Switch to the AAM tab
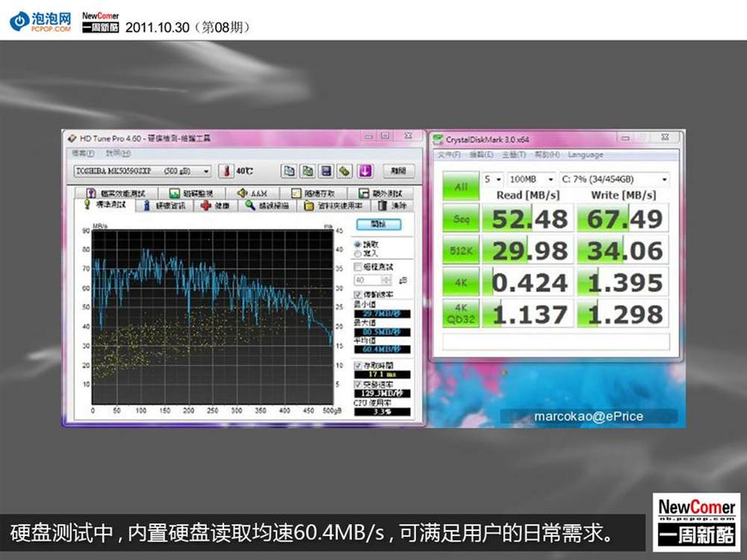747x560 pixels. [x=252, y=193]
